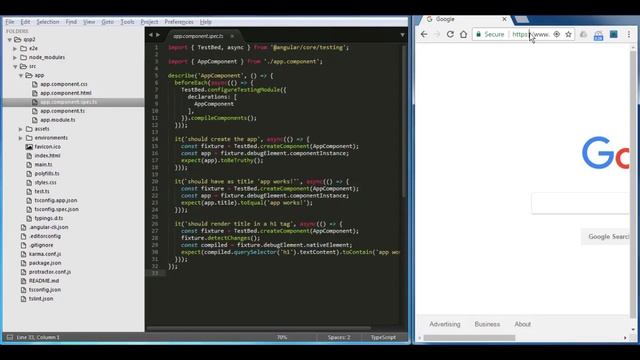The image size is (640, 360).
Task: Open protractor.conf.js file
Action: [50, 272]
